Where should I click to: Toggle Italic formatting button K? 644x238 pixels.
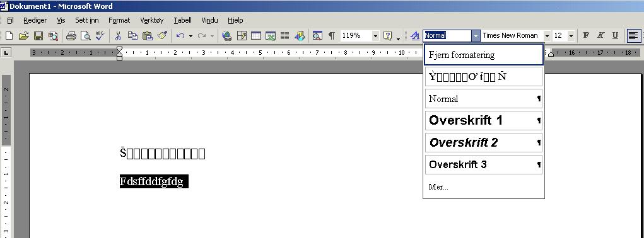600,36
